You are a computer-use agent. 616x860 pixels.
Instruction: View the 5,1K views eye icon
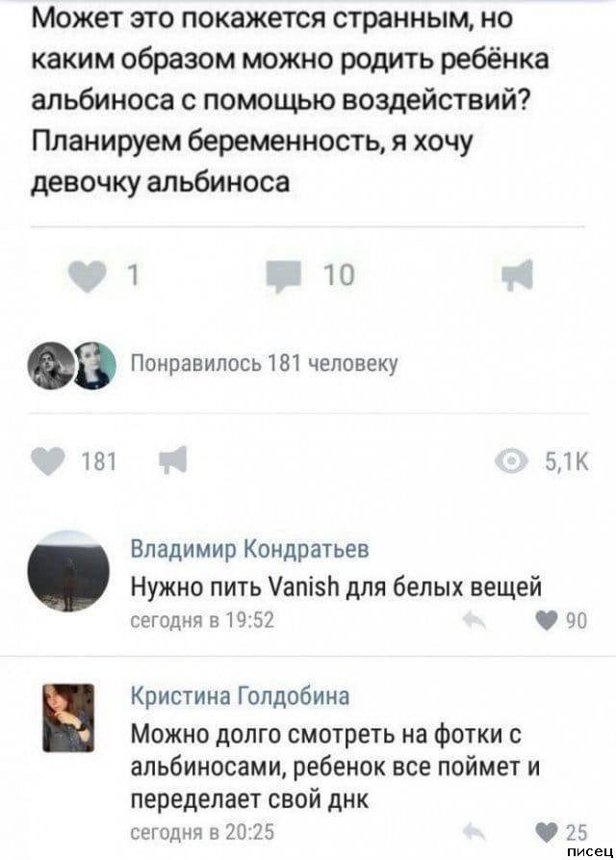512,462
